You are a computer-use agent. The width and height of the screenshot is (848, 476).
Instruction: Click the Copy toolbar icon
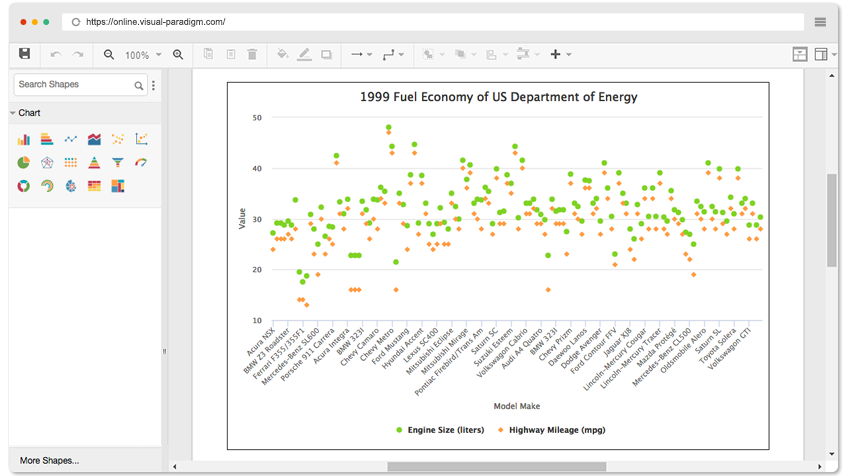point(208,54)
